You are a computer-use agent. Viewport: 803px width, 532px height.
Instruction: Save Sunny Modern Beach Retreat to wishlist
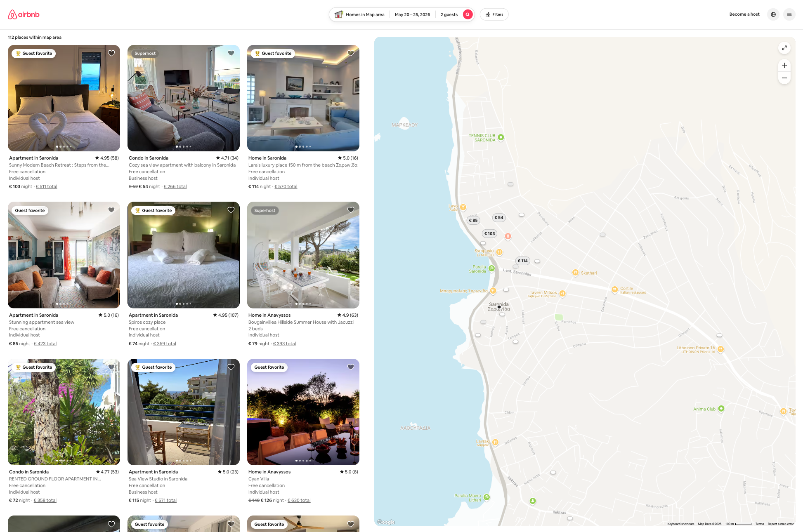point(111,53)
